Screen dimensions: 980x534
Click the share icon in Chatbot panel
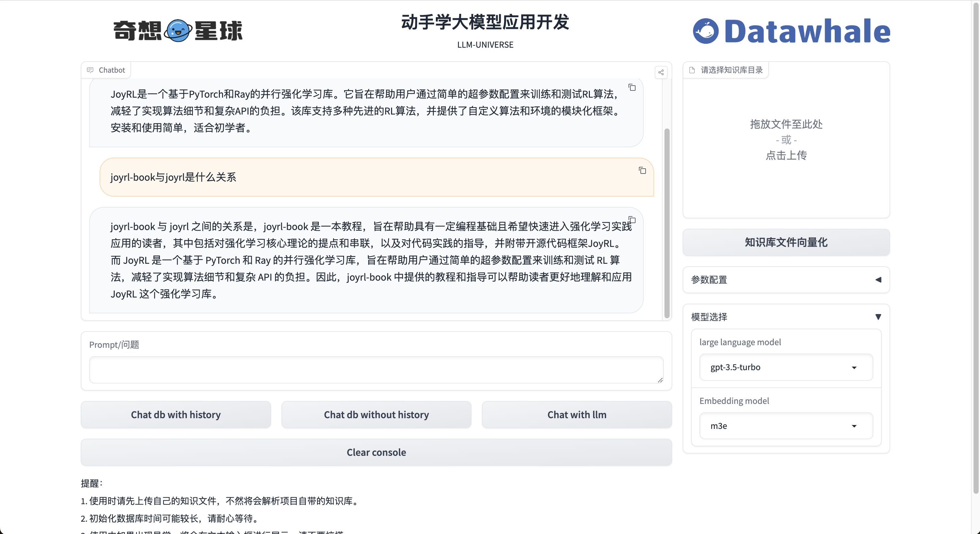(x=661, y=72)
